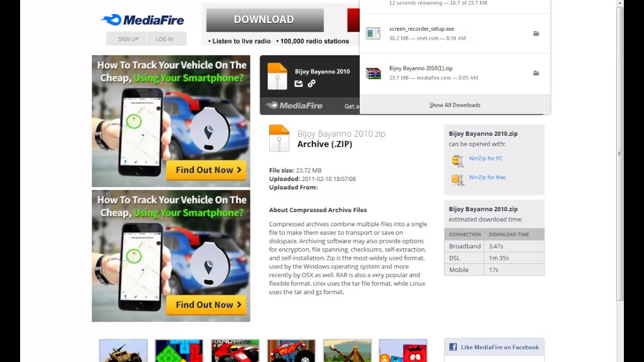
Task: Click the File size 23.72 MB text
Action: tap(295, 170)
